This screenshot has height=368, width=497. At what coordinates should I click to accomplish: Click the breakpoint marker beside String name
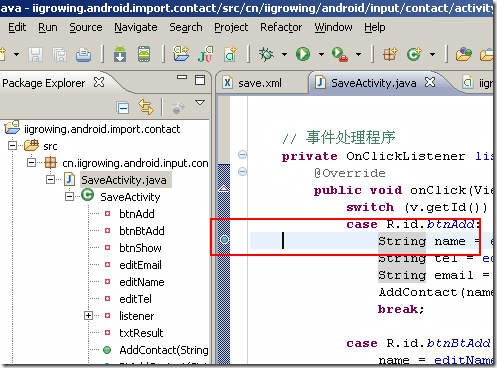pos(224,239)
